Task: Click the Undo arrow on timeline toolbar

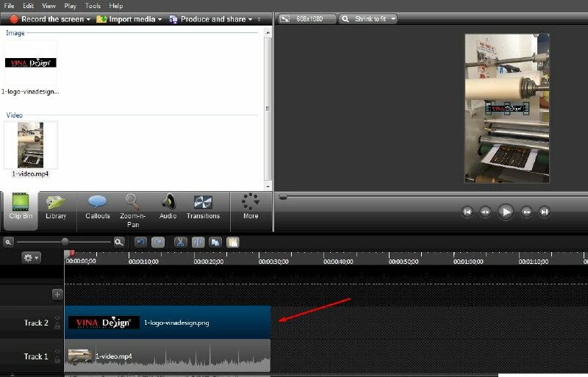Action: click(140, 242)
